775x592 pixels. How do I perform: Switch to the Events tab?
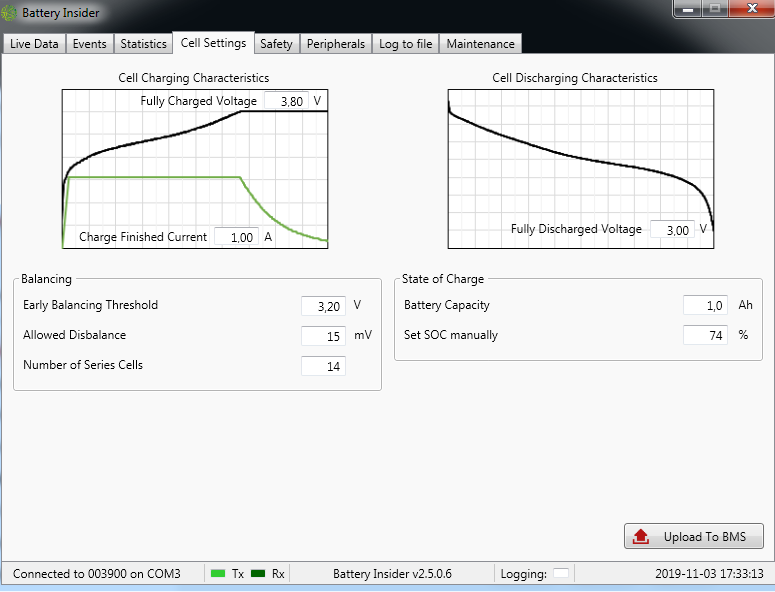[89, 44]
